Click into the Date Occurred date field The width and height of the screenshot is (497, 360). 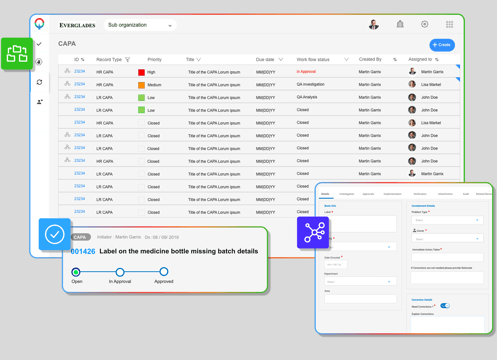pos(336,264)
